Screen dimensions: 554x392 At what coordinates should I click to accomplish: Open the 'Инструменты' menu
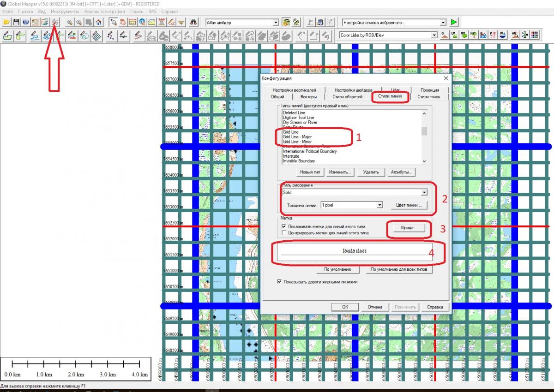point(65,11)
